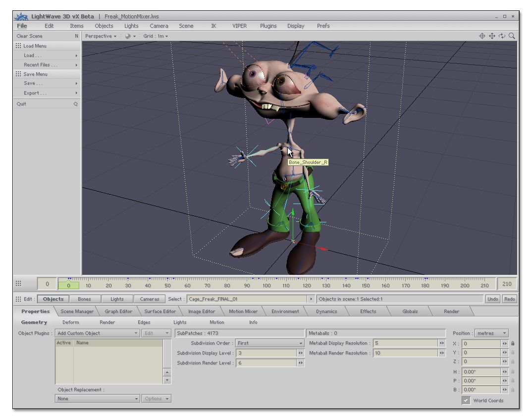Screen dimensions: 532x419
Task: Toggle the H rotation lock icon
Action: tap(513, 372)
